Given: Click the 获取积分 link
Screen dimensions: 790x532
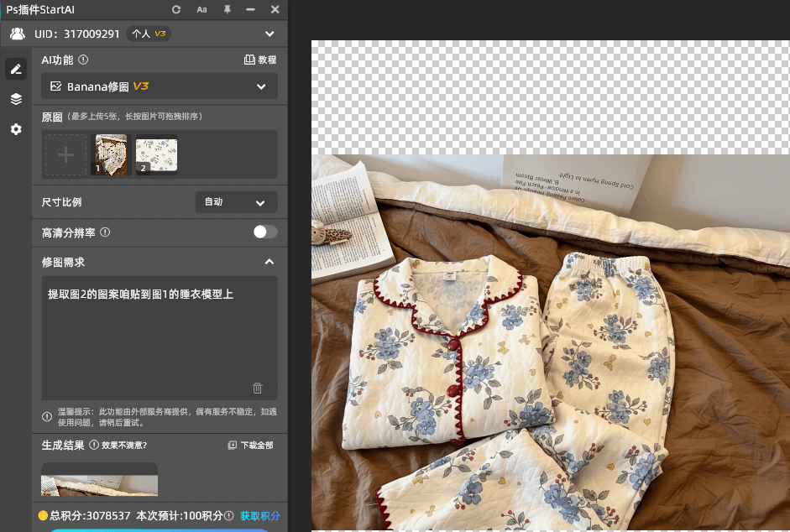Looking at the screenshot, I should 260,516.
